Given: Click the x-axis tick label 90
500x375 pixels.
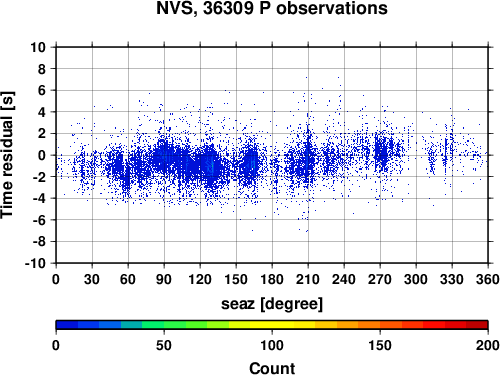Looking at the screenshot, I should tap(164, 279).
